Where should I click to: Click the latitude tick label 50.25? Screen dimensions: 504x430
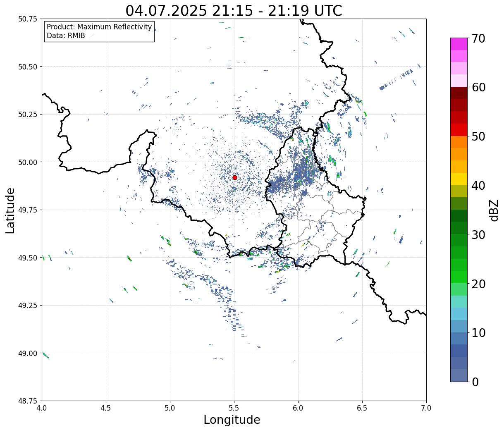(27, 115)
